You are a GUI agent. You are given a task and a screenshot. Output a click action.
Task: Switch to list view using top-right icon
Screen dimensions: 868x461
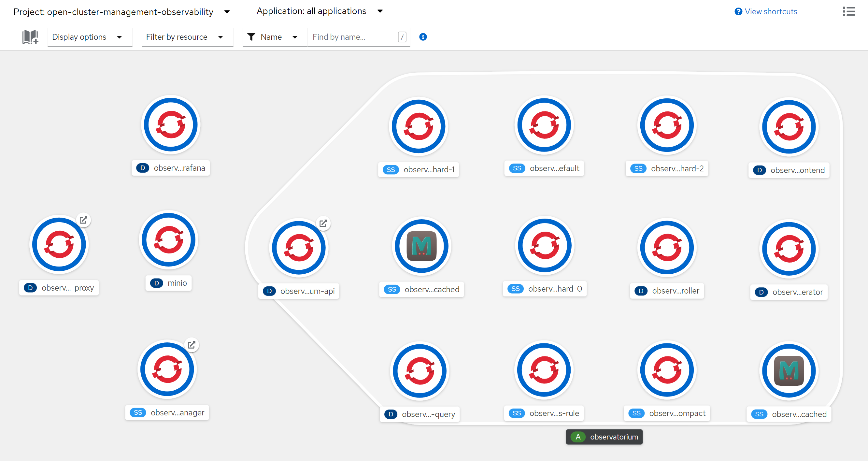pyautogui.click(x=848, y=11)
